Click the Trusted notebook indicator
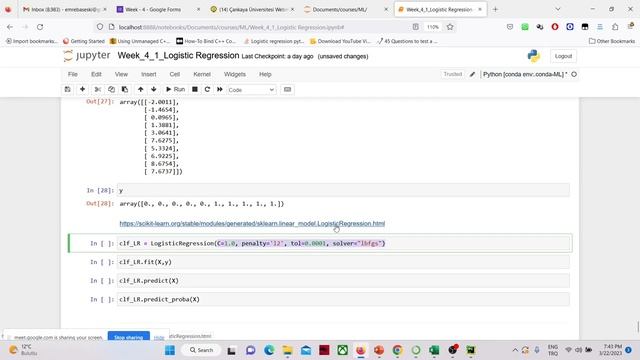This screenshot has height=360, width=640. tap(453, 74)
